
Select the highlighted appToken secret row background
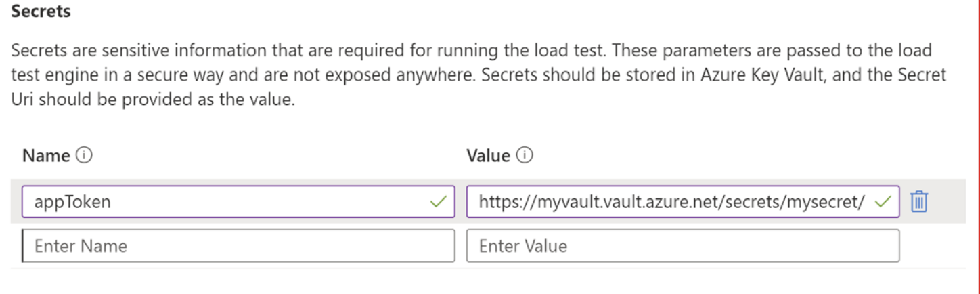(x=948, y=202)
